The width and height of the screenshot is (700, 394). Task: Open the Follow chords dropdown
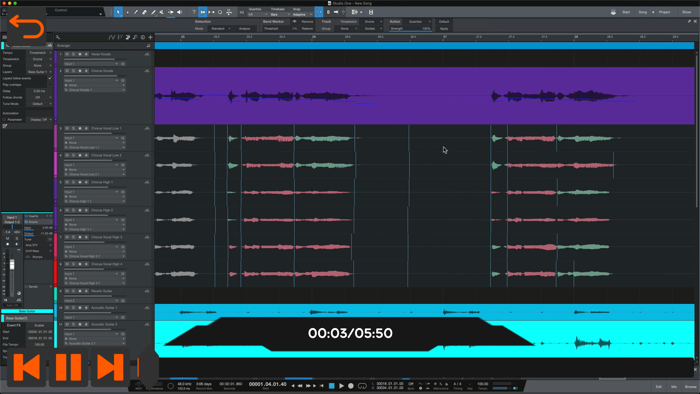tap(39, 97)
